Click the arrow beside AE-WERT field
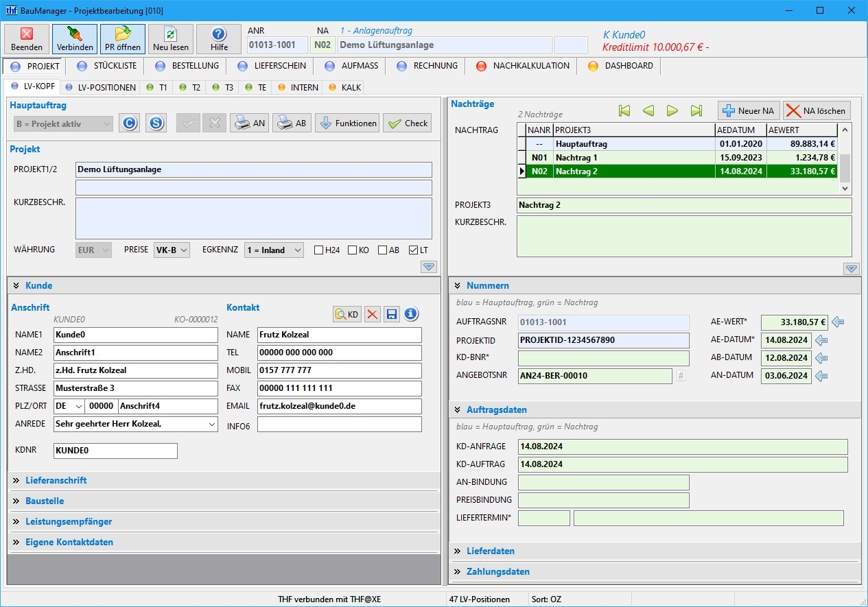This screenshot has height=607, width=868. click(838, 322)
